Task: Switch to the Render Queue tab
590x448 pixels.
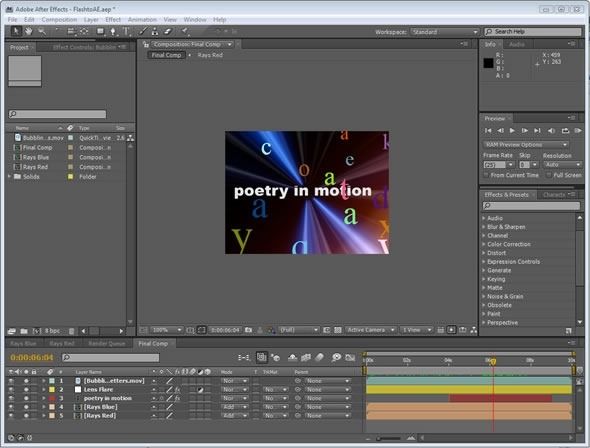Action: tap(106, 343)
